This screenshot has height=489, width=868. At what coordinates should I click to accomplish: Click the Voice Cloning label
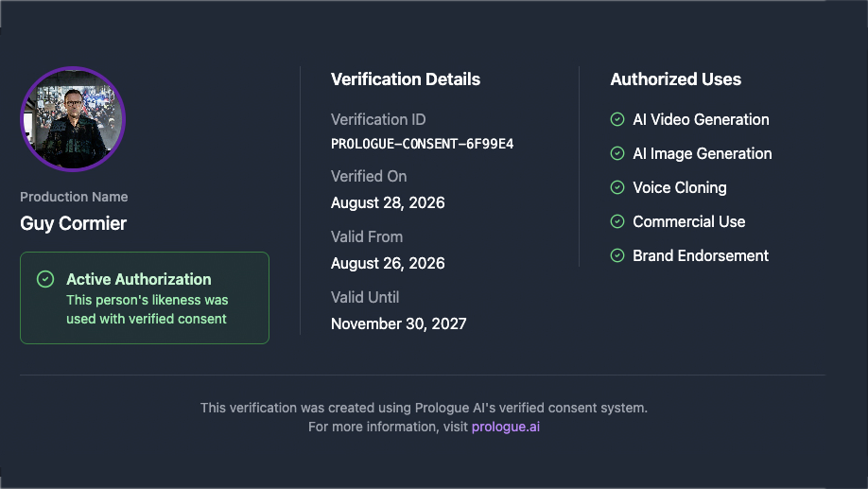pyautogui.click(x=679, y=187)
